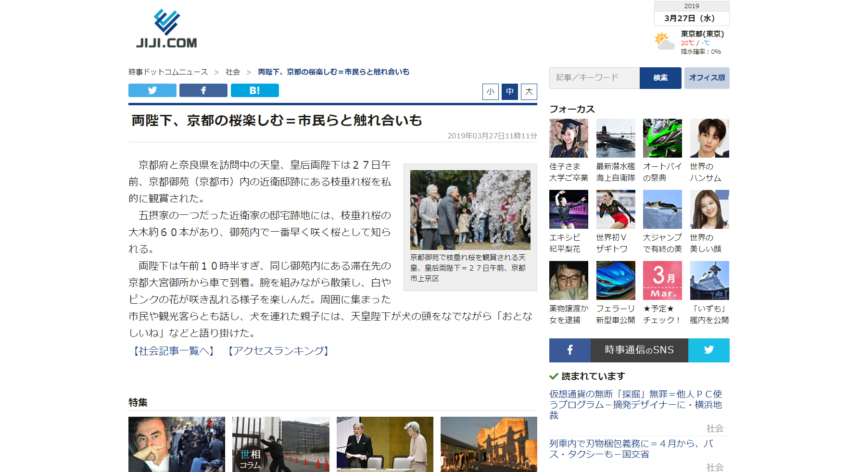This screenshot has width=860, height=472.
Task: Click the Tokyo weather cloud icon
Action: (x=664, y=41)
